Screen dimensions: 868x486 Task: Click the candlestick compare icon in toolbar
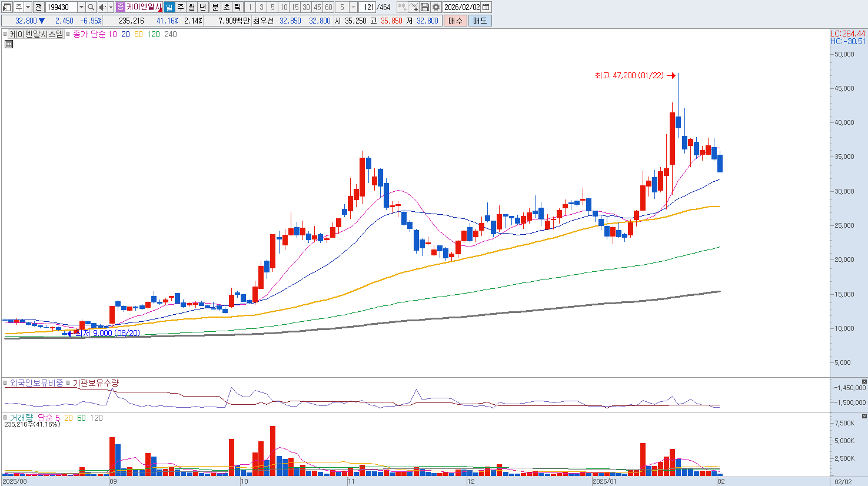[402, 7]
